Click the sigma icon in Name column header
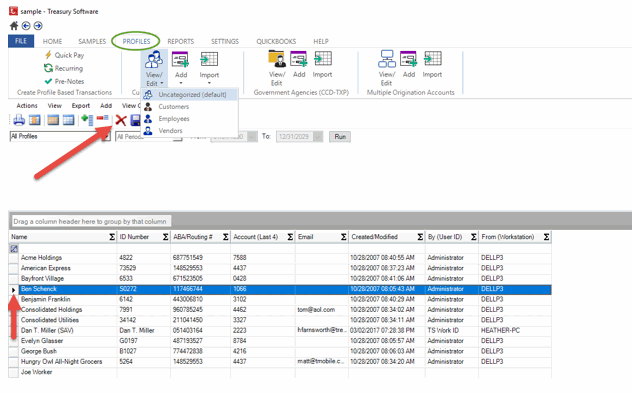This screenshot has height=394, width=632. 112,237
